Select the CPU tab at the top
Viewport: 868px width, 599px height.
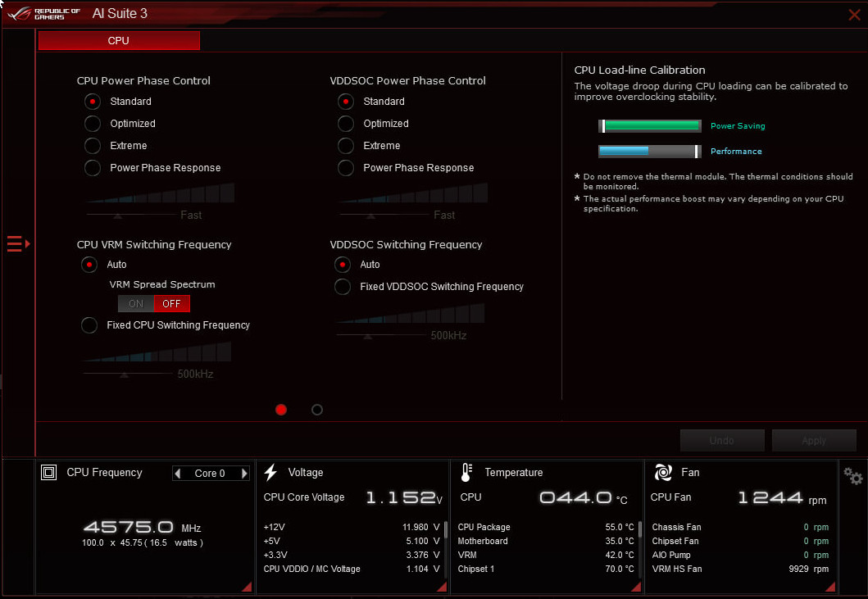(x=119, y=40)
